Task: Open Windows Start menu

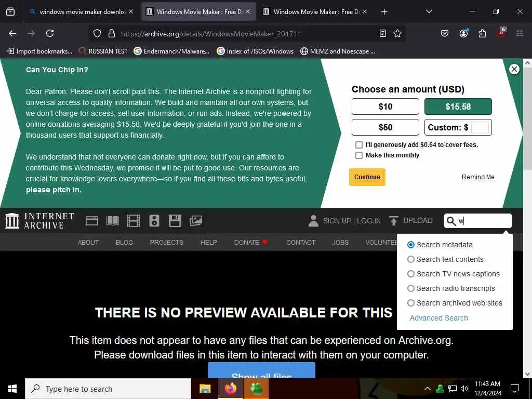Action: click(x=12, y=389)
